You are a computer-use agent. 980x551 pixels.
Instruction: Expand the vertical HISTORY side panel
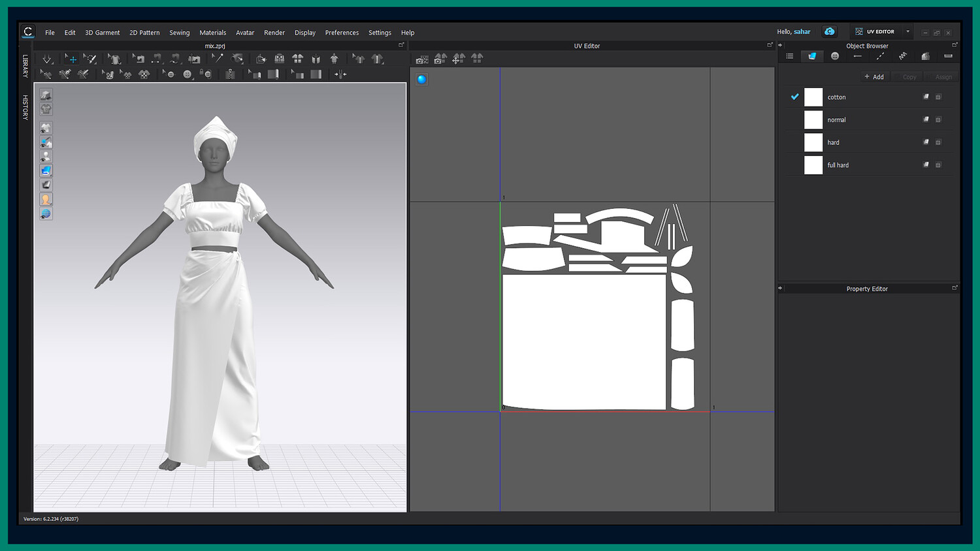pyautogui.click(x=25, y=107)
